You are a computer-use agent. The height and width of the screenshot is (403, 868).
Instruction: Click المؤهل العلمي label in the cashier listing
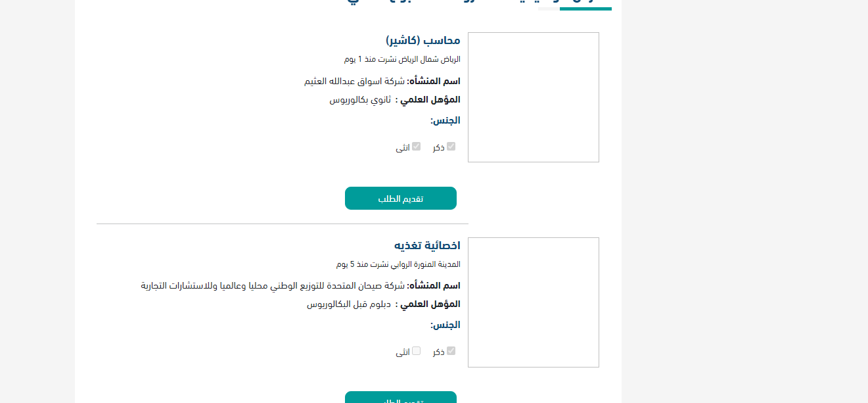pos(428,100)
